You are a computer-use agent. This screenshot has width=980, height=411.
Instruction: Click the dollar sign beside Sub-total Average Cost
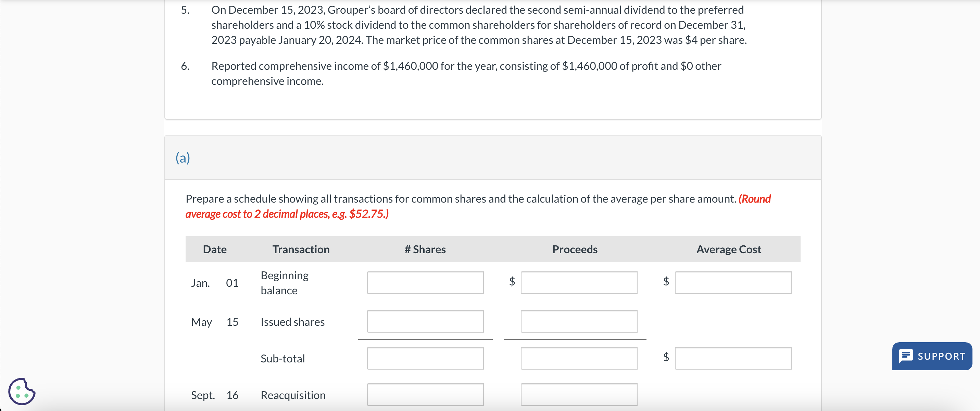(x=666, y=358)
